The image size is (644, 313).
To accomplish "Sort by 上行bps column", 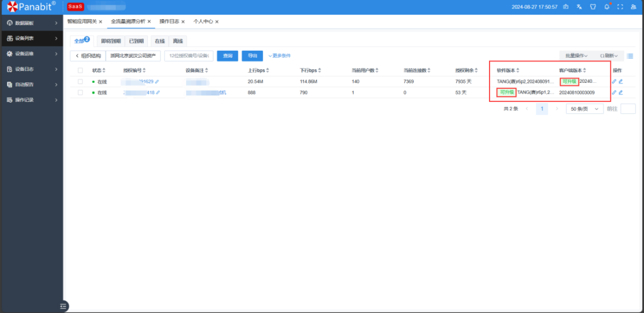I will pos(268,70).
